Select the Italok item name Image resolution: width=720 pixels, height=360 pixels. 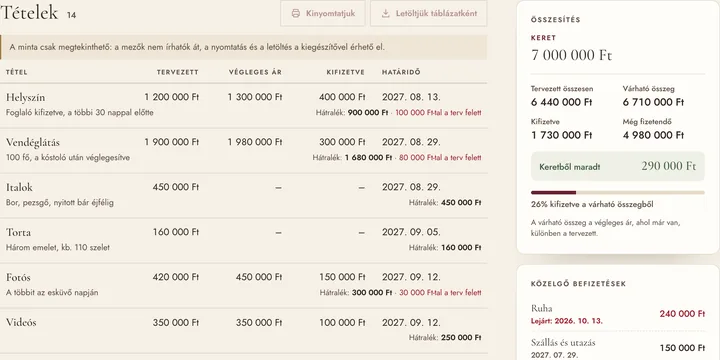point(19,187)
